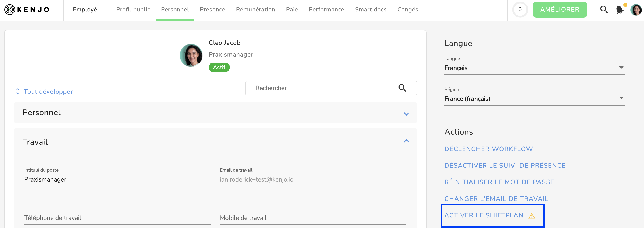644x228 pixels.
Task: Click the magnifier icon in Rechercher field
Action: click(402, 88)
